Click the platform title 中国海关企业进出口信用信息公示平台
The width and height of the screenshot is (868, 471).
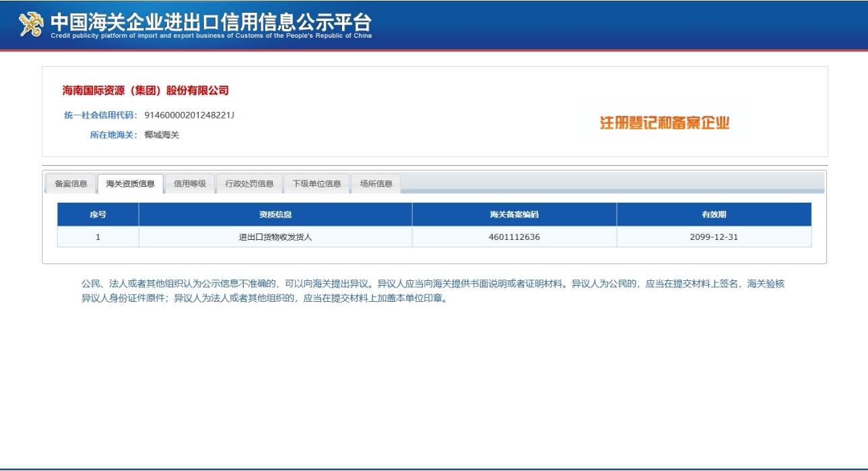[211, 21]
